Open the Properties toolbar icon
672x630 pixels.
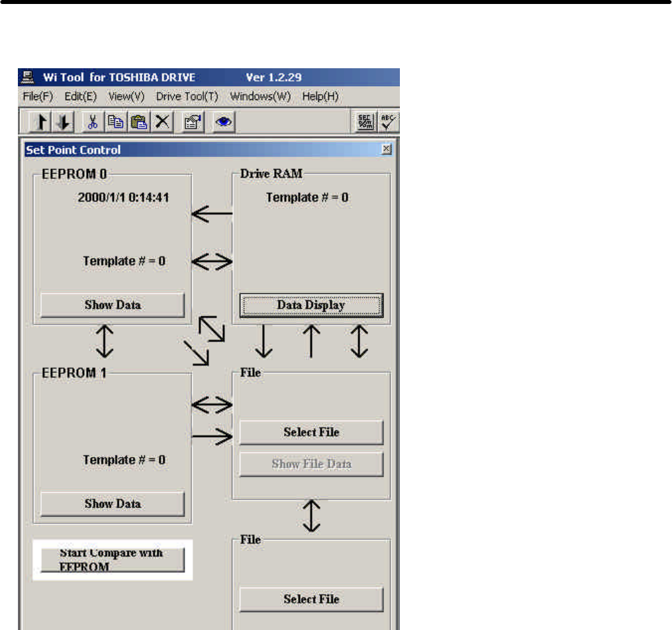point(193,123)
